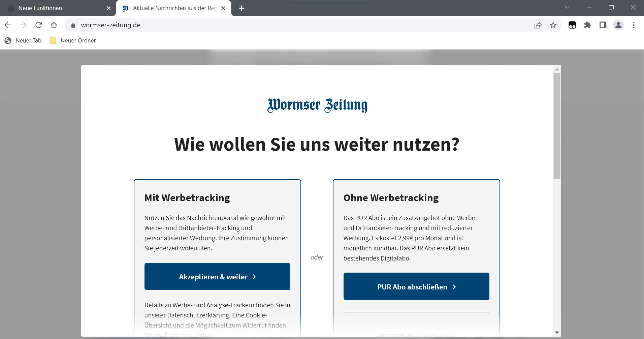
Task: Toggle the browser side panel
Action: coord(603,25)
